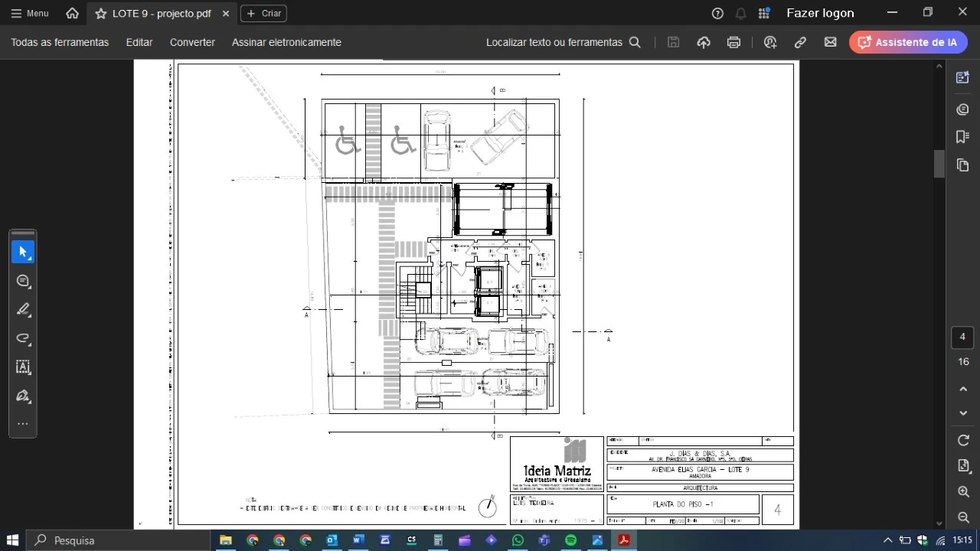Viewport: 980px width, 551px height.
Task: Expand more tools with three dots
Action: click(x=23, y=424)
